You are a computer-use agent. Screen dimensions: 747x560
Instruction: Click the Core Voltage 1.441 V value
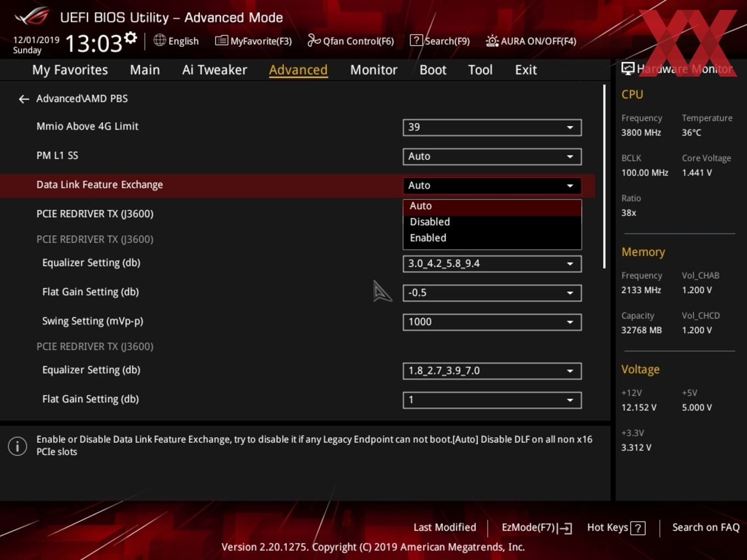[696, 173]
